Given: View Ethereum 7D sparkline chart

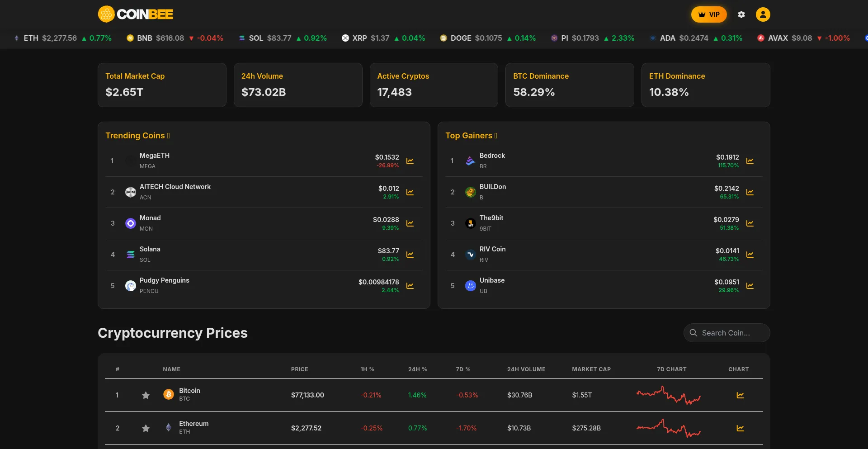Looking at the screenshot, I should click(x=669, y=428).
